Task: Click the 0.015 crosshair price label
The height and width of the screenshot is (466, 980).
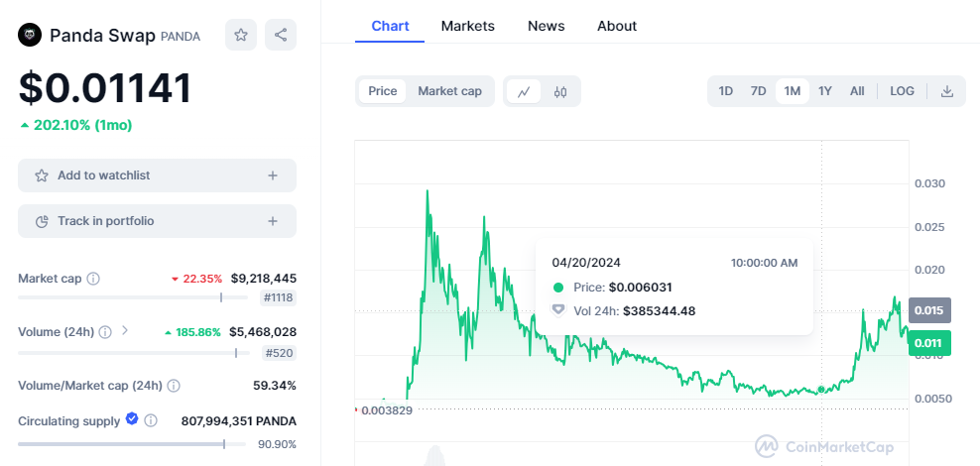Action: pos(929,310)
